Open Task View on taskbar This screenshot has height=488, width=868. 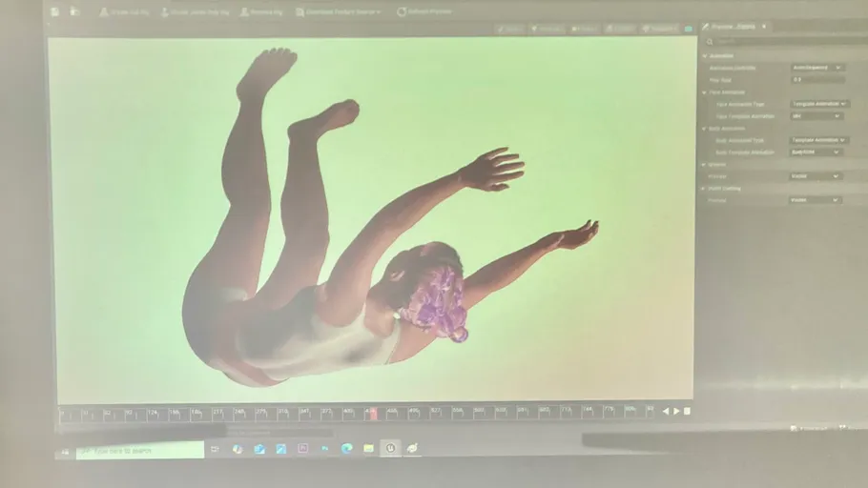coord(215,449)
